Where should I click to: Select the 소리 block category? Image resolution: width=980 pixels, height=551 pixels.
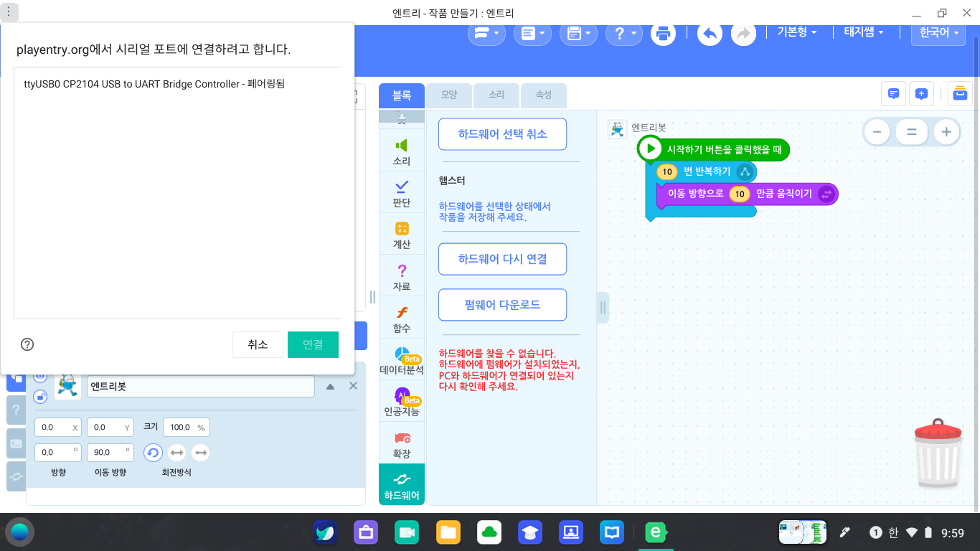tap(402, 151)
